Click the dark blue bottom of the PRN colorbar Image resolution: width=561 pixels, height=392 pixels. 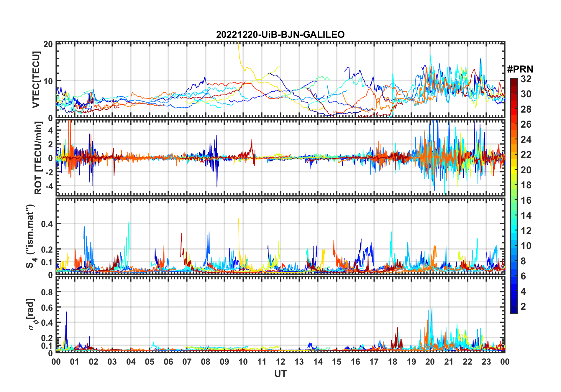point(514,309)
